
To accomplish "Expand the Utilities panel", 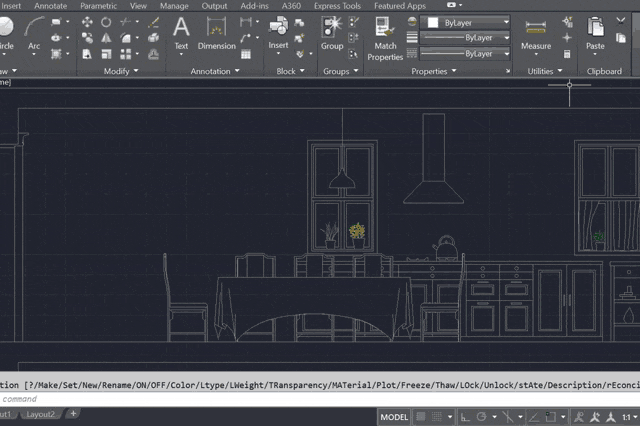I will [x=545, y=71].
